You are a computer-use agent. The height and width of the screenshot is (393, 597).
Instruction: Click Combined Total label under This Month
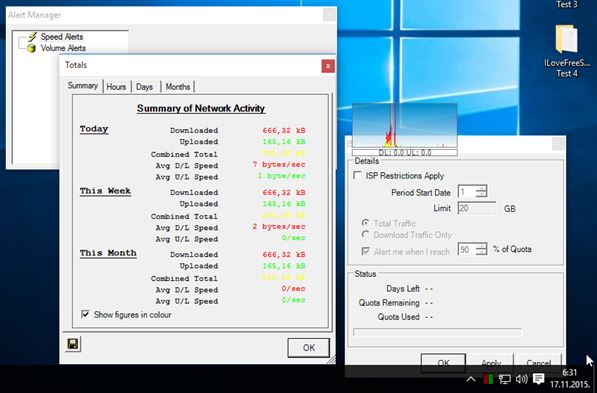click(x=184, y=279)
